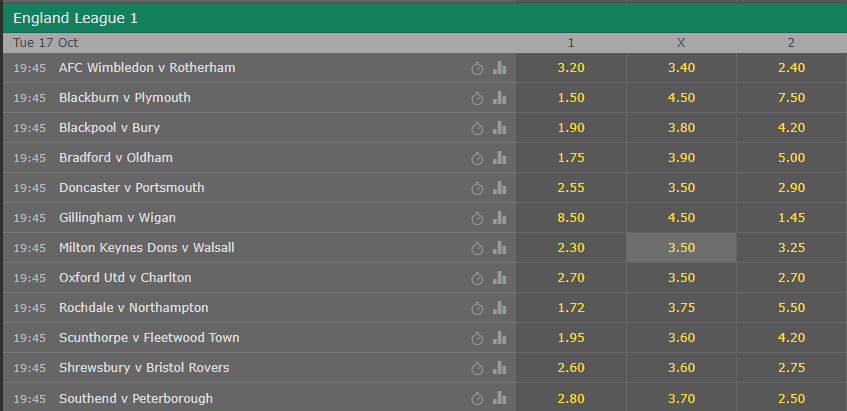Open stats chart icon for Shrewsbury v Bristol Rovers
Viewport: 847px width, 411px height.
tap(500, 368)
